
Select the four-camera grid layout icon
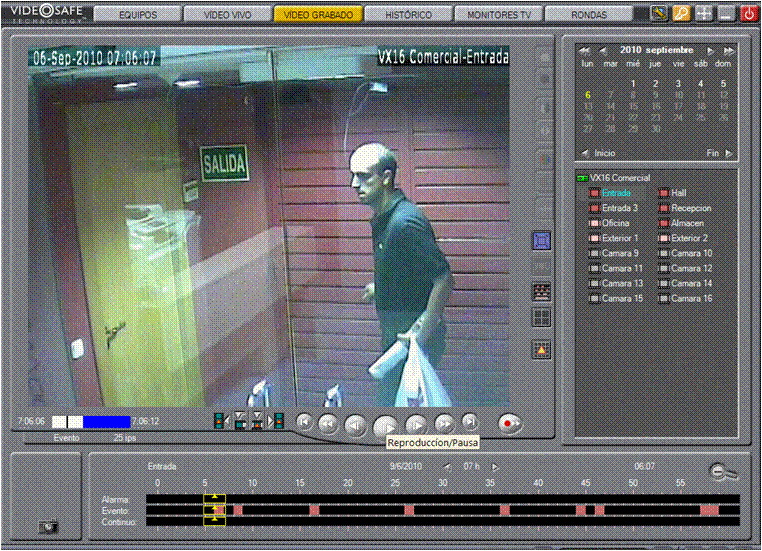pyautogui.click(x=541, y=317)
